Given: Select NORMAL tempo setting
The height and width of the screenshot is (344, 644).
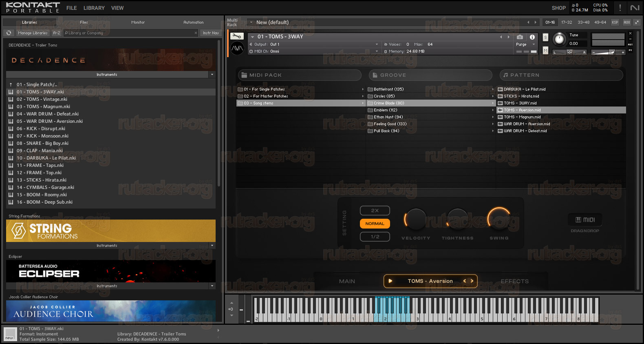Looking at the screenshot, I should [375, 224].
